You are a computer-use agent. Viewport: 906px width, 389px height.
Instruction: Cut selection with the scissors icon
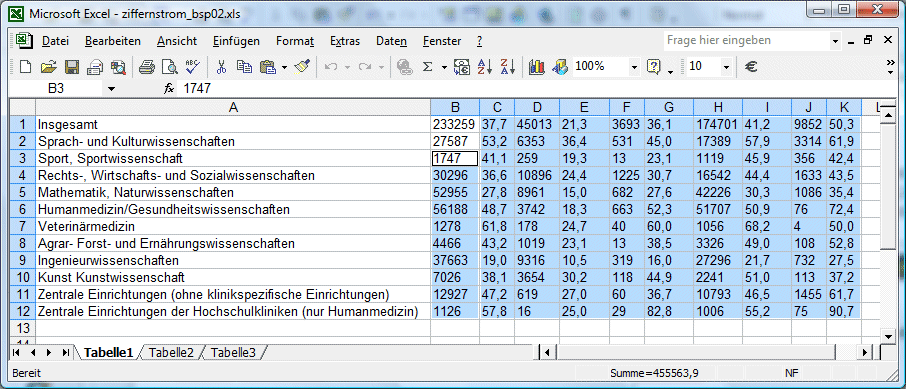tap(221, 67)
